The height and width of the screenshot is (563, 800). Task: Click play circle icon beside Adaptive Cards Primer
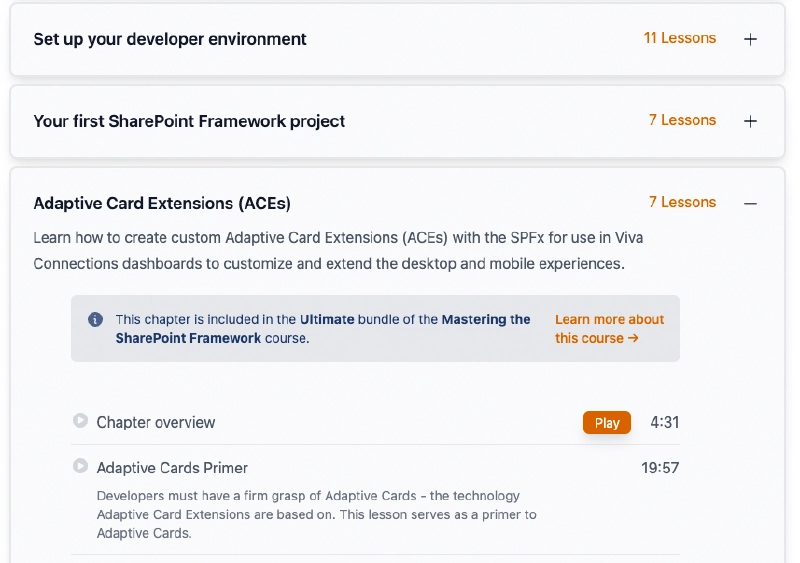click(x=81, y=466)
